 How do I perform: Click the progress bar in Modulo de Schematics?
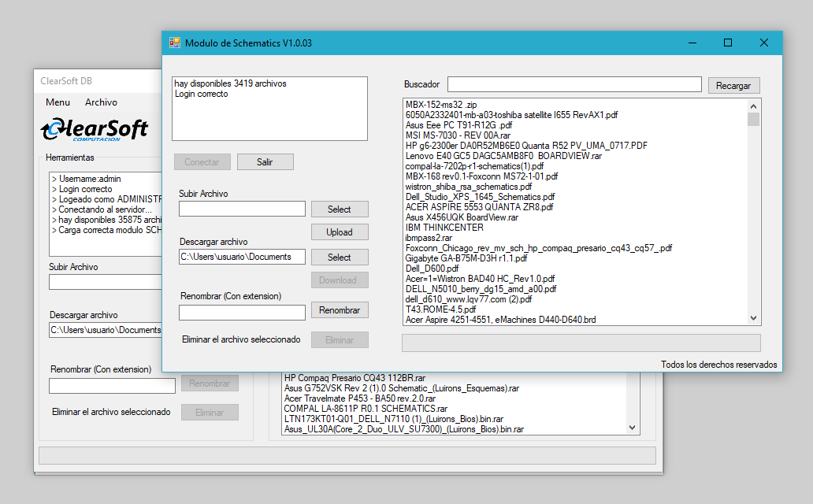[581, 343]
